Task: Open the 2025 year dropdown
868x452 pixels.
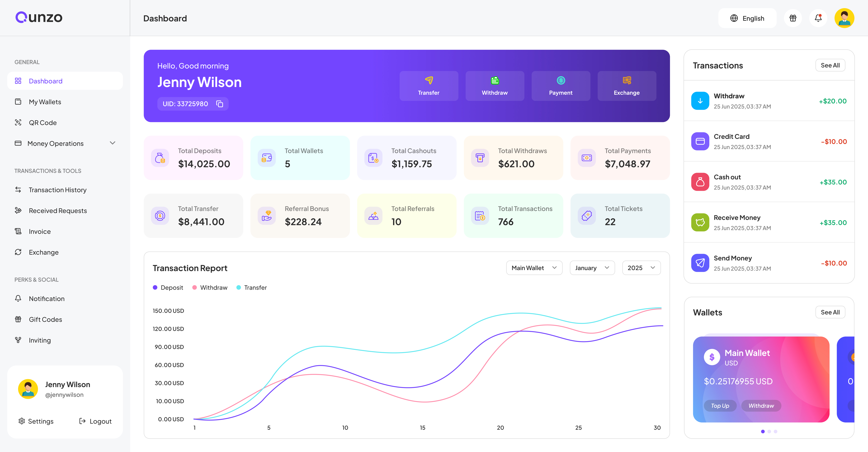Action: pyautogui.click(x=641, y=268)
